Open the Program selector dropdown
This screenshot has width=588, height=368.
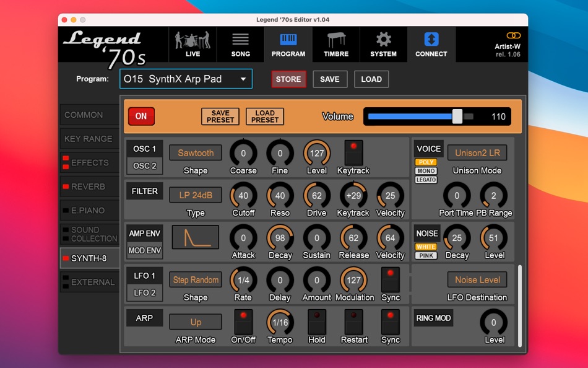click(x=184, y=79)
